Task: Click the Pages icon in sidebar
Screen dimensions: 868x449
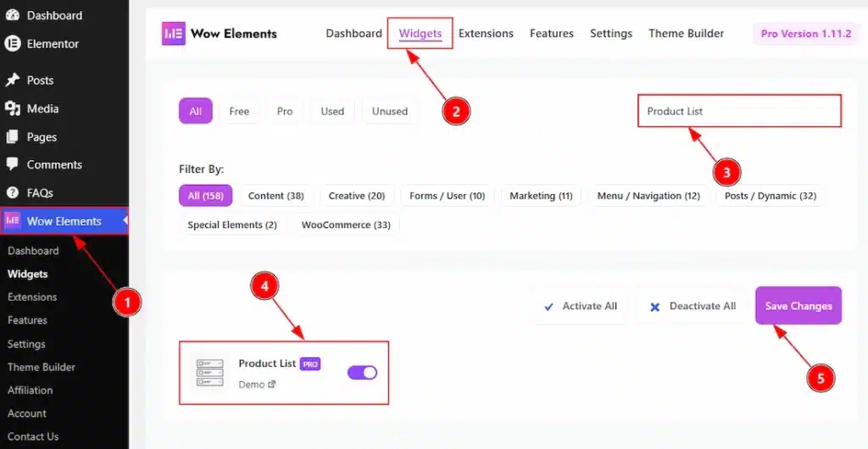Action: coord(12,136)
